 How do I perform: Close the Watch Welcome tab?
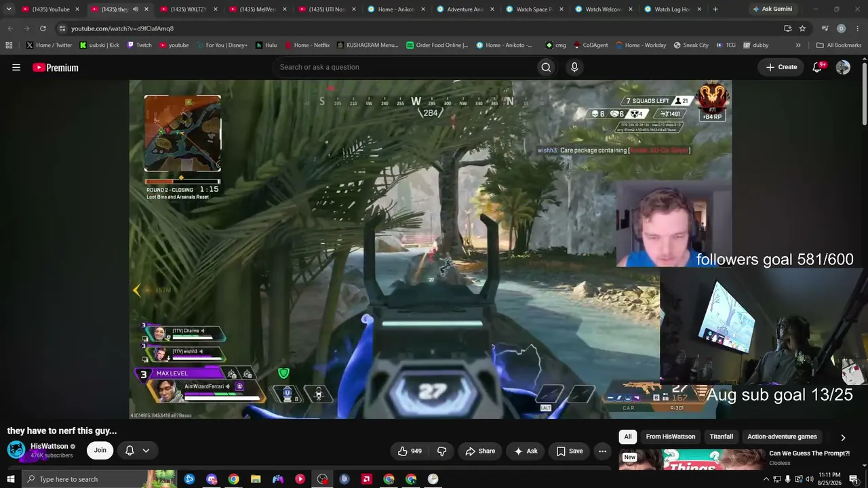pyautogui.click(x=630, y=9)
